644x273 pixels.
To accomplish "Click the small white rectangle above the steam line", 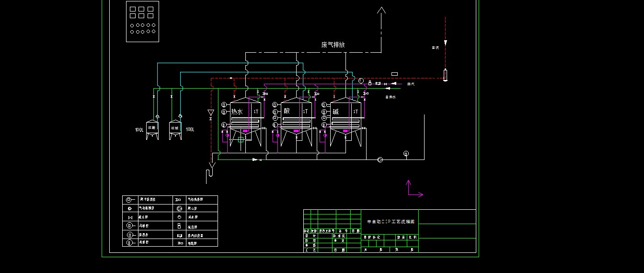I will point(394,74).
